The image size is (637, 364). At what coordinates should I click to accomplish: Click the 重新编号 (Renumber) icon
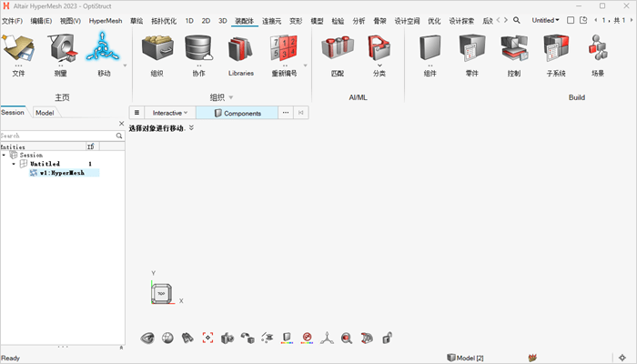point(284,50)
